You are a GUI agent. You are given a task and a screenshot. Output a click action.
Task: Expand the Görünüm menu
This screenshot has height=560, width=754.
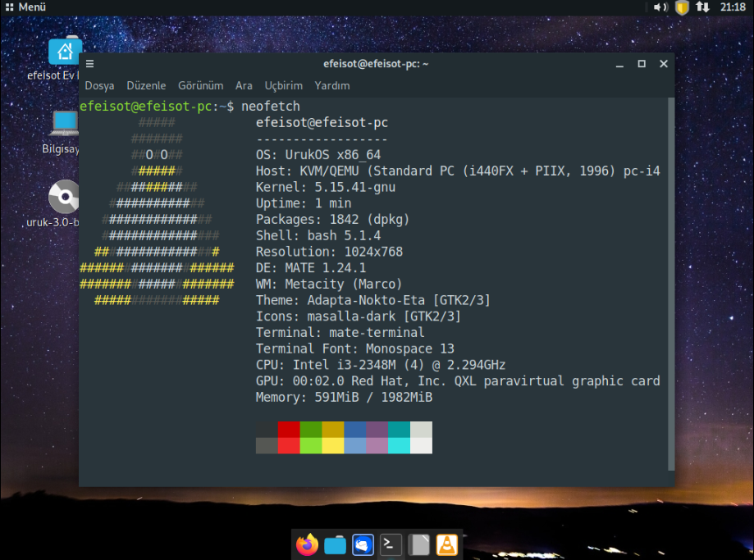tap(200, 85)
